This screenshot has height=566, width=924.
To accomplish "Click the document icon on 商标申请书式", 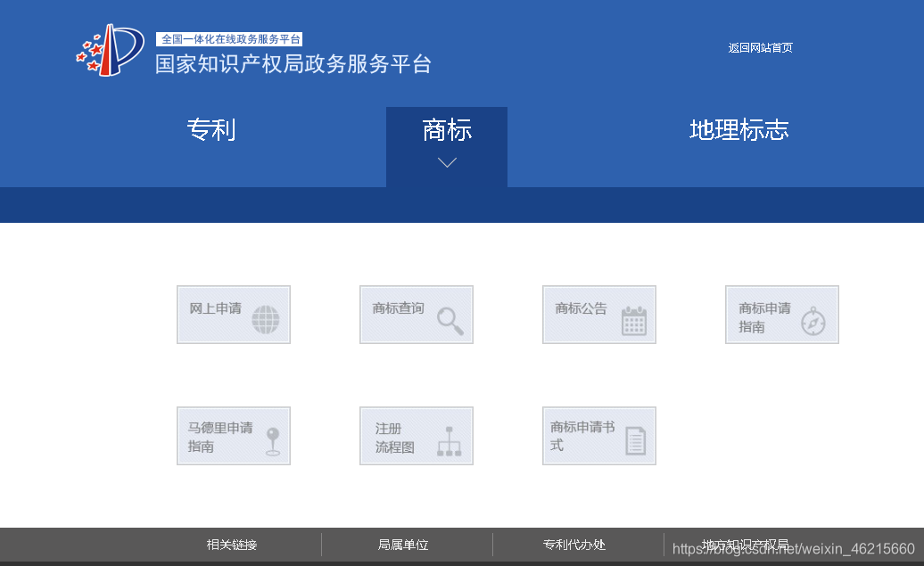I will pyautogui.click(x=635, y=441).
